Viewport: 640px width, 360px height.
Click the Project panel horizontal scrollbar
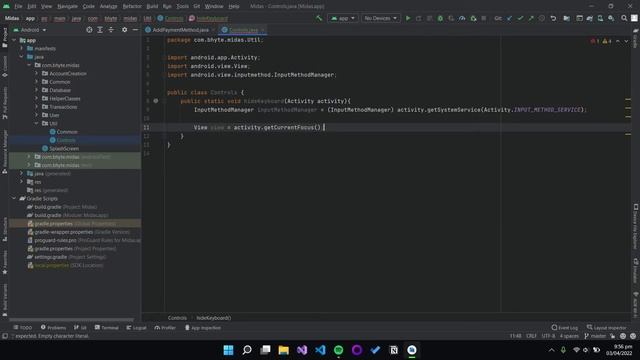tap(71, 320)
